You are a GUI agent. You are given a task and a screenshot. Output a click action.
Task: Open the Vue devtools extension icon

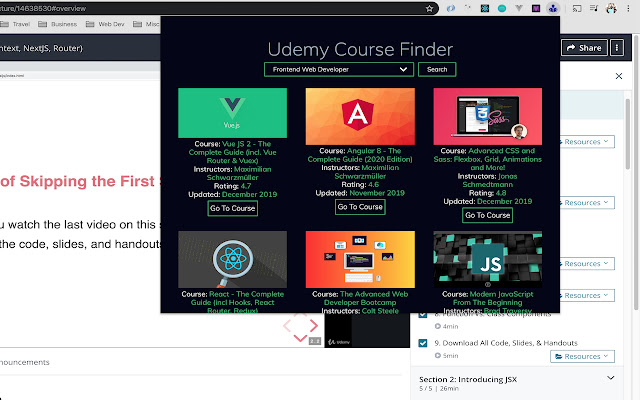click(x=519, y=8)
